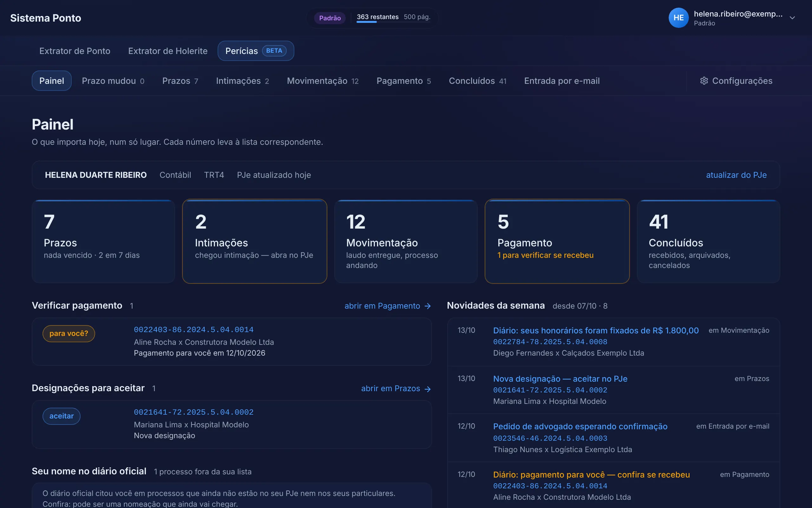The height and width of the screenshot is (508, 812).
Task: Open the Extrator de Holerite tab
Action: (168, 51)
